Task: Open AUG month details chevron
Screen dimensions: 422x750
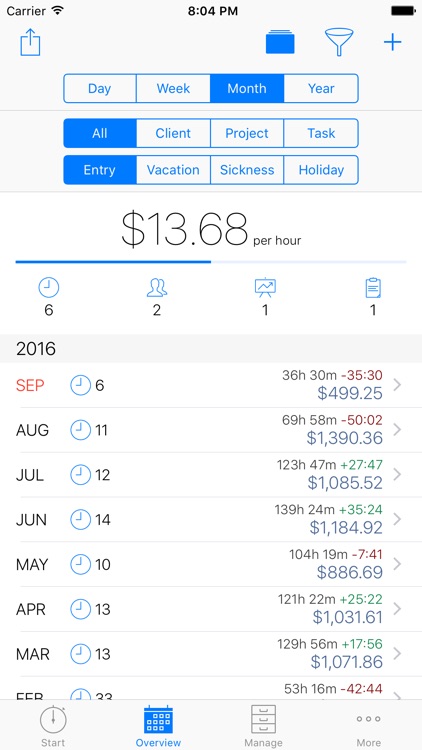Action: [397, 430]
